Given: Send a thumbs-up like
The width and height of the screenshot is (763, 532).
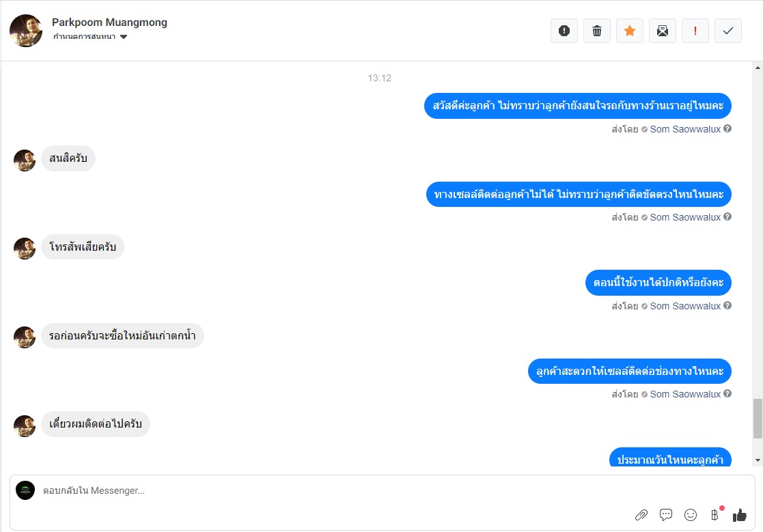Looking at the screenshot, I should click(x=740, y=515).
